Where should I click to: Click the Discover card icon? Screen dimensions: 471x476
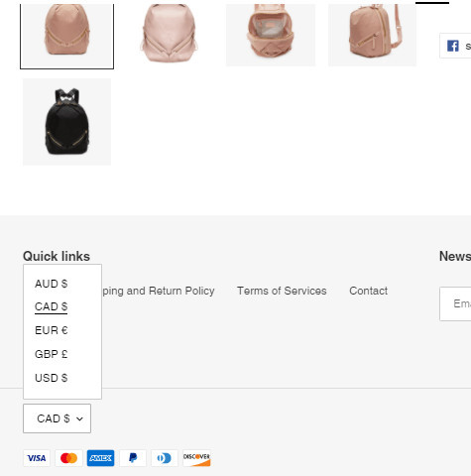click(x=196, y=458)
